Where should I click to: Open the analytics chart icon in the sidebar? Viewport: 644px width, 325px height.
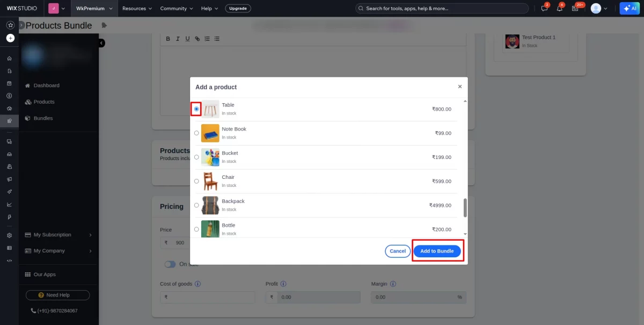point(9,204)
